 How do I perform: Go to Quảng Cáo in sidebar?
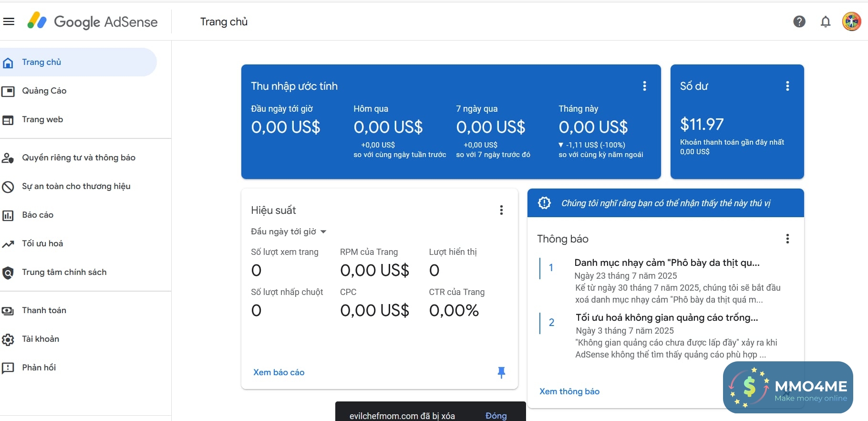click(x=44, y=91)
